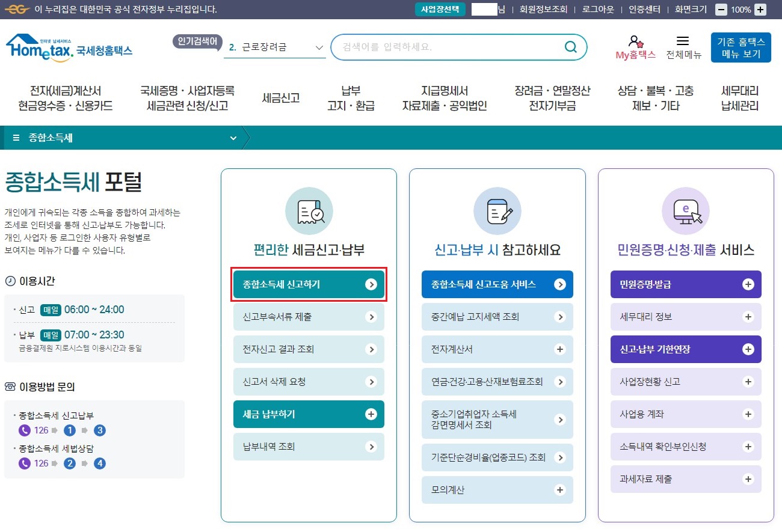Click arrow icon on 전자신고 결과 조회
Screen dimensions: 782x532
371,349
